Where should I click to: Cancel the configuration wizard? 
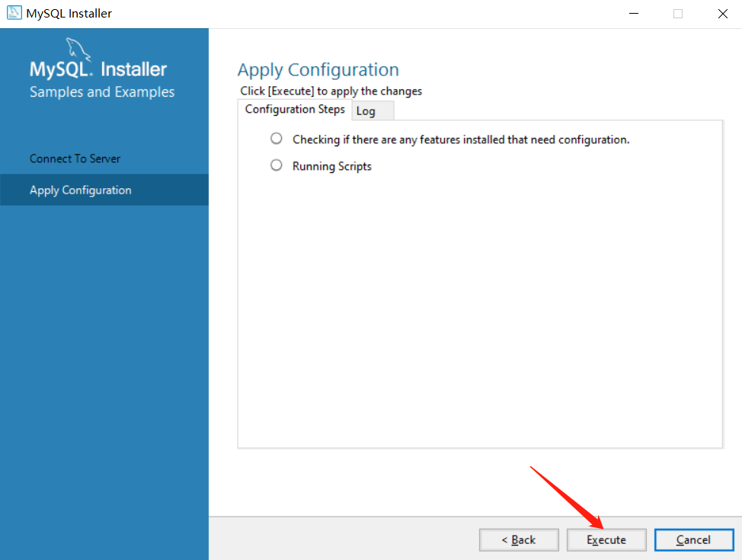click(694, 539)
